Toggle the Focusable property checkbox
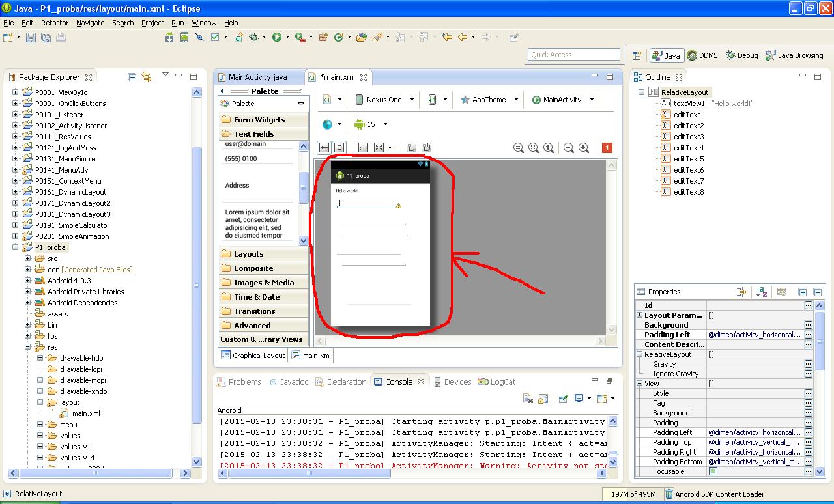The width and height of the screenshot is (834, 504). pos(713,471)
